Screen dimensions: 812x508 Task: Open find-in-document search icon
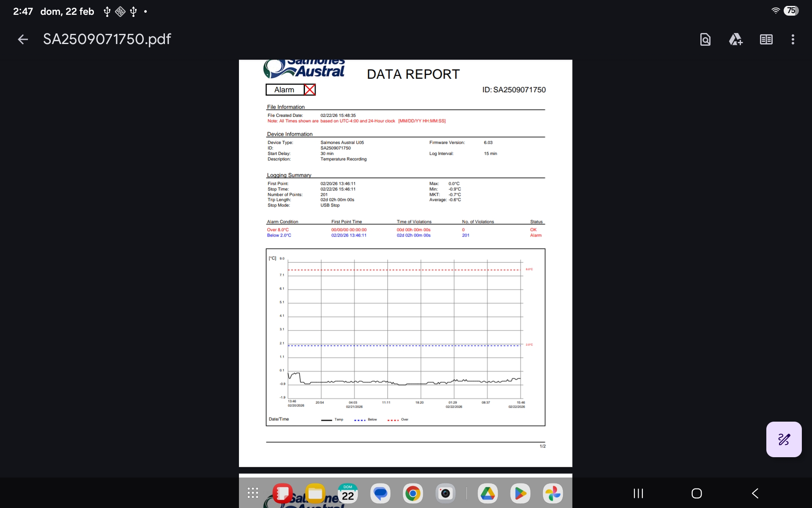click(705, 39)
